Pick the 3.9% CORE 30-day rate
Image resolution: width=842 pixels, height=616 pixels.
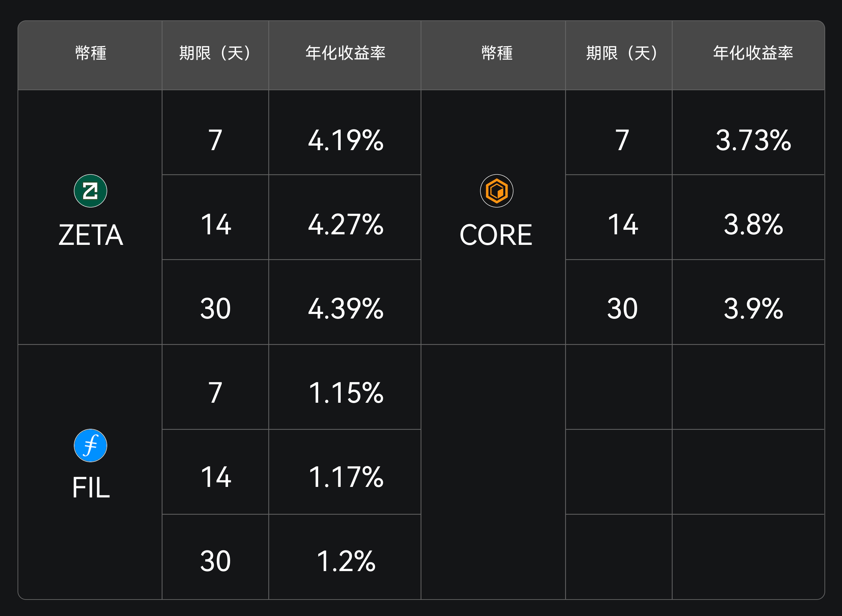tap(753, 309)
